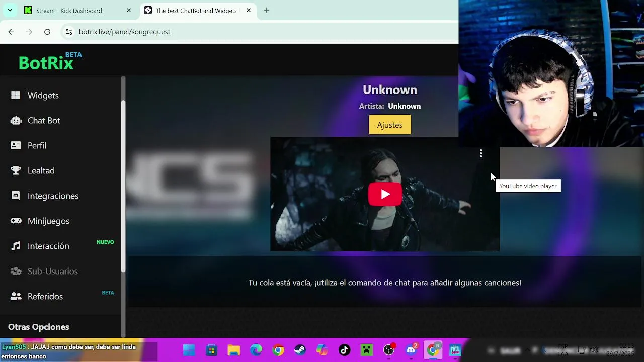Reload the page
The width and height of the screenshot is (644, 362).
[x=47, y=32]
